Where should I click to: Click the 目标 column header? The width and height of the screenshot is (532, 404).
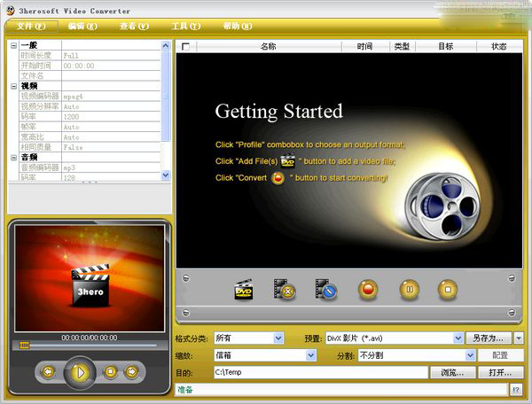[445, 46]
